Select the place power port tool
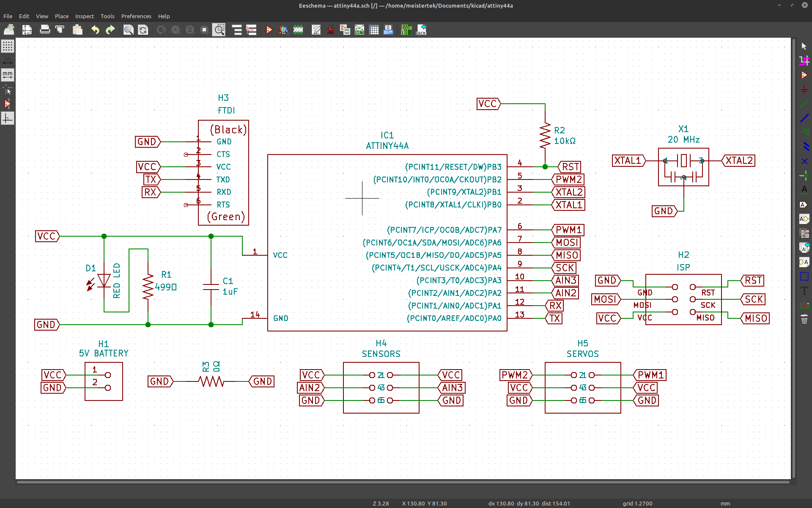Viewport: 812px width, 508px height. click(x=804, y=89)
